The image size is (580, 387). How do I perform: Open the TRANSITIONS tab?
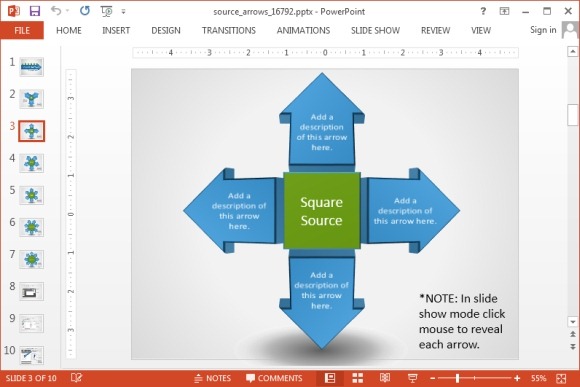229,30
